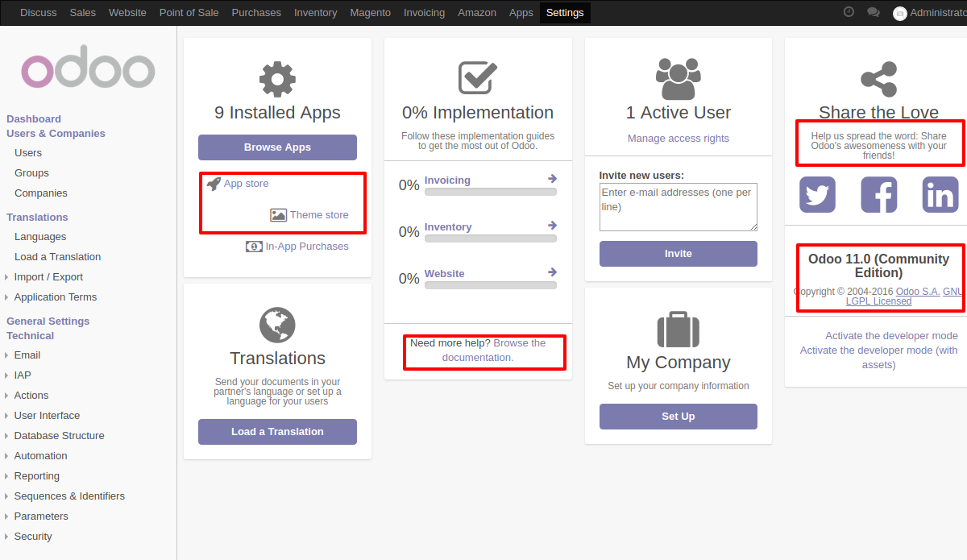Click the Website implementation arrow icon
This screenshot has height=560, width=967.
coord(552,272)
